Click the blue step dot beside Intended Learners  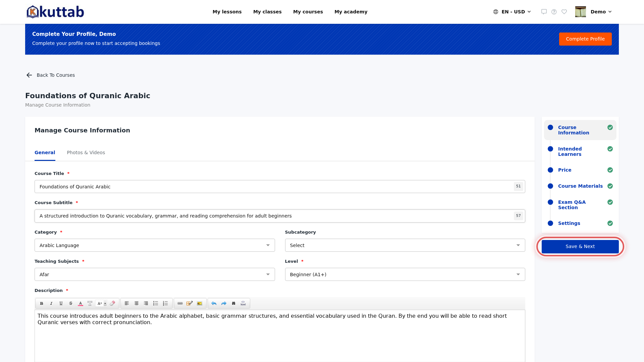coord(550,149)
